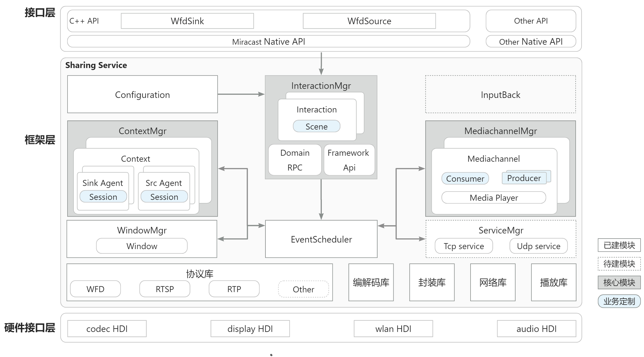Select the Window pill in WindowMgr
This screenshot has height=357, width=644.
(142, 246)
